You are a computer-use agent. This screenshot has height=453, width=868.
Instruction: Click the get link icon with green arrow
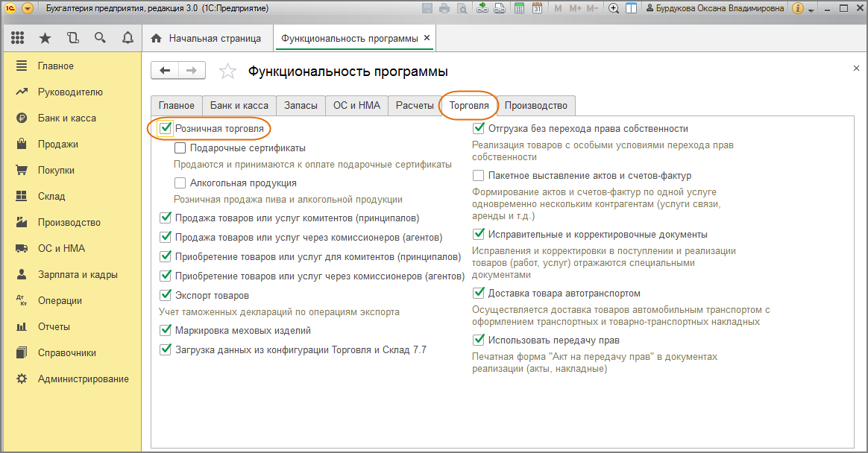pyautogui.click(x=482, y=8)
